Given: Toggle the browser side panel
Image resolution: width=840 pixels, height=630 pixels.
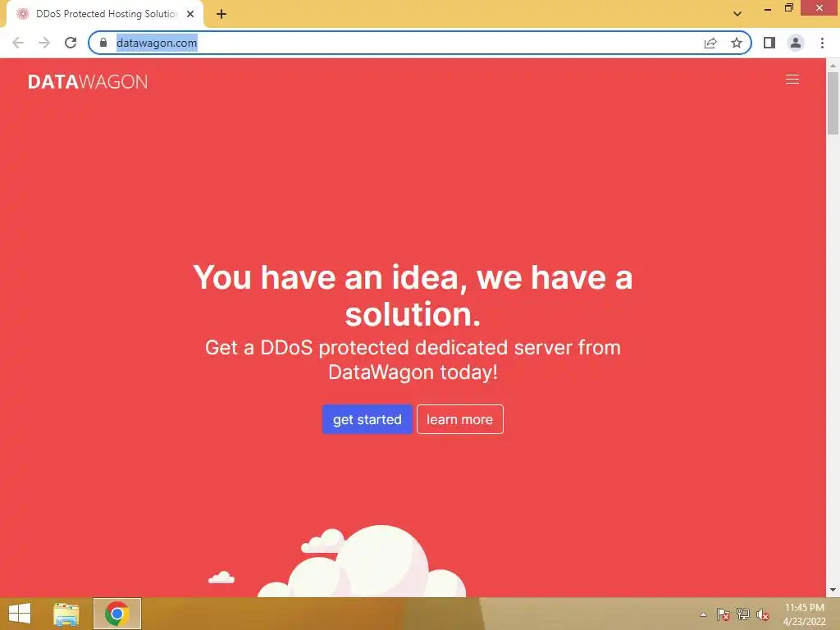Looking at the screenshot, I should click(769, 43).
